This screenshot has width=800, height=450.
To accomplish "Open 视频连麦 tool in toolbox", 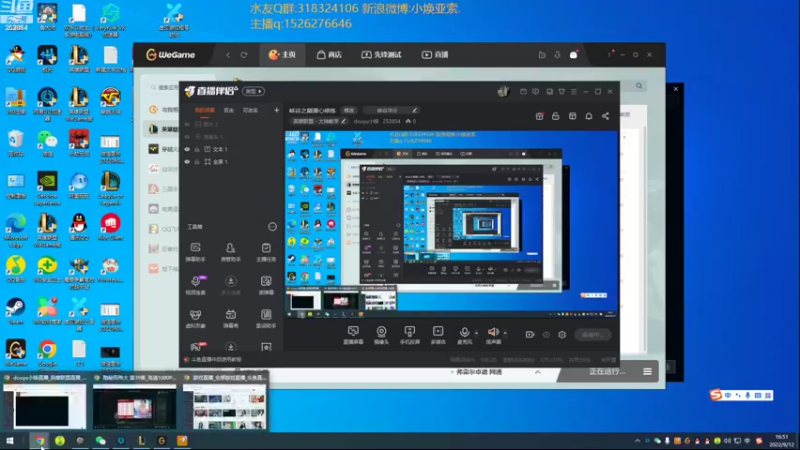I will 195,285.
